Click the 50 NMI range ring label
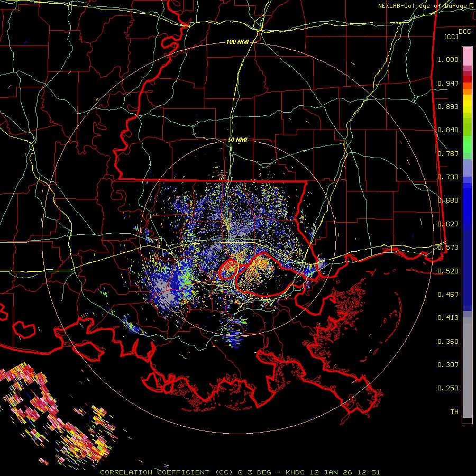This screenshot has width=476, height=476. (237, 140)
